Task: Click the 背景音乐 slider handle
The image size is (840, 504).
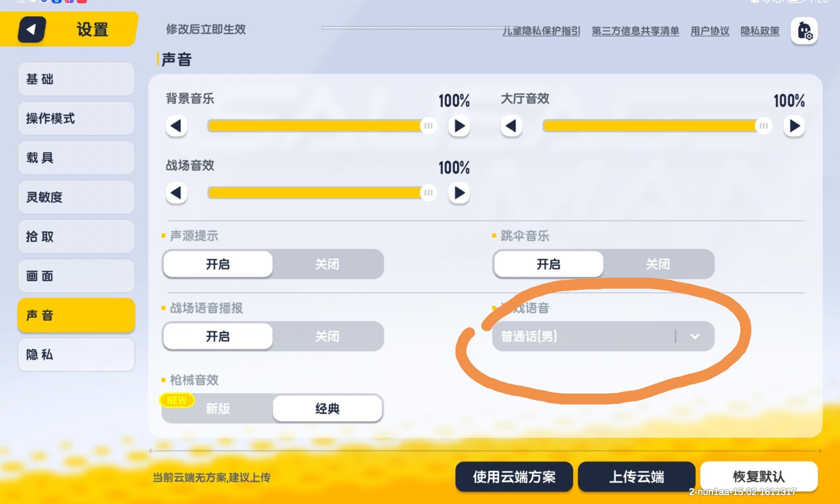Action: (x=428, y=126)
